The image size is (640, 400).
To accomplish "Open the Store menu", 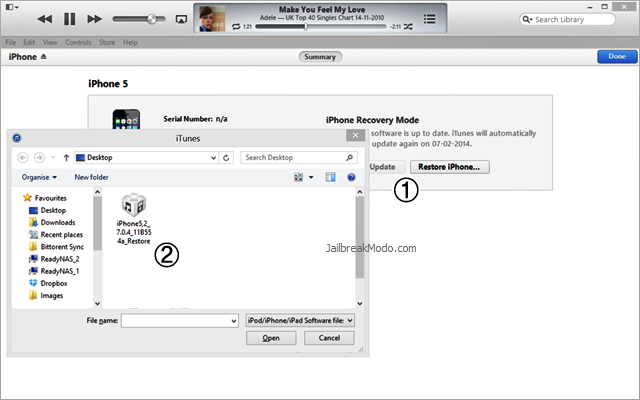I will tap(107, 42).
